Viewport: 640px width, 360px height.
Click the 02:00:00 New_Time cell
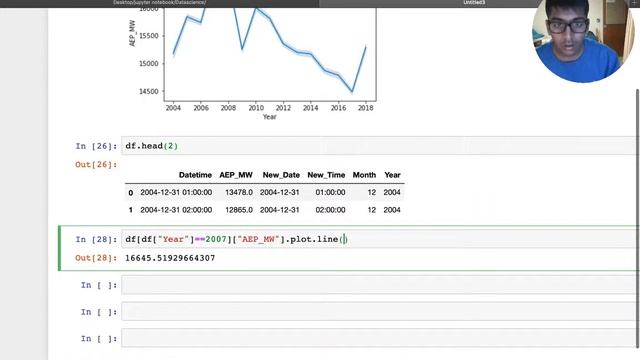click(330, 210)
